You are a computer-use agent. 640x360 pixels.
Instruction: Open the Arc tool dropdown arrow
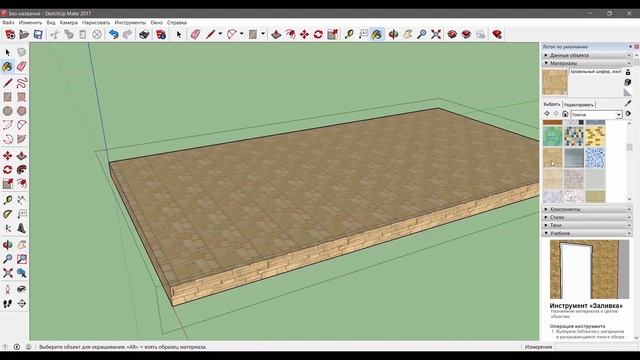242,34
